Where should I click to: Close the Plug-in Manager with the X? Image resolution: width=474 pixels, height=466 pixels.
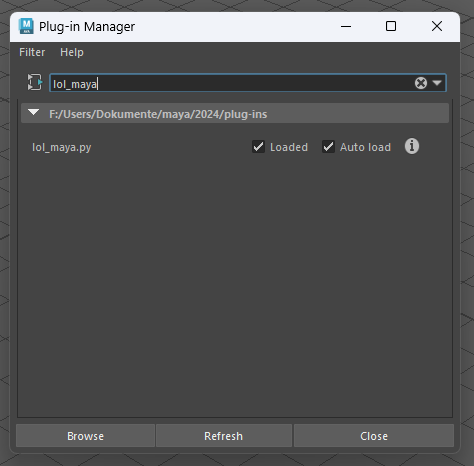pos(437,26)
